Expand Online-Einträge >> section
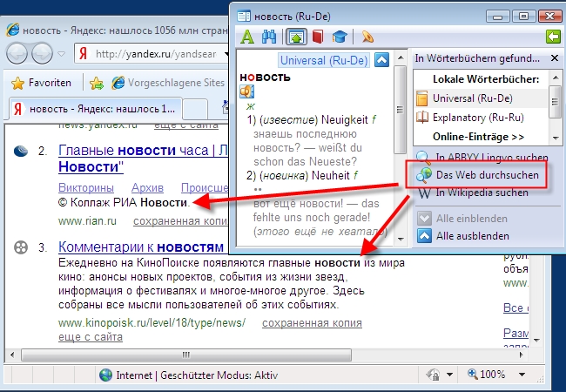 coord(478,137)
